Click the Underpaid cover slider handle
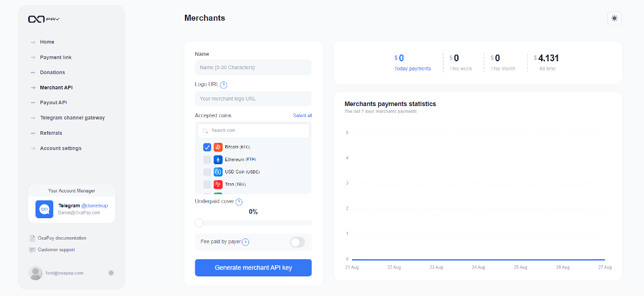Image resolution: width=644 pixels, height=296 pixels. (199, 223)
